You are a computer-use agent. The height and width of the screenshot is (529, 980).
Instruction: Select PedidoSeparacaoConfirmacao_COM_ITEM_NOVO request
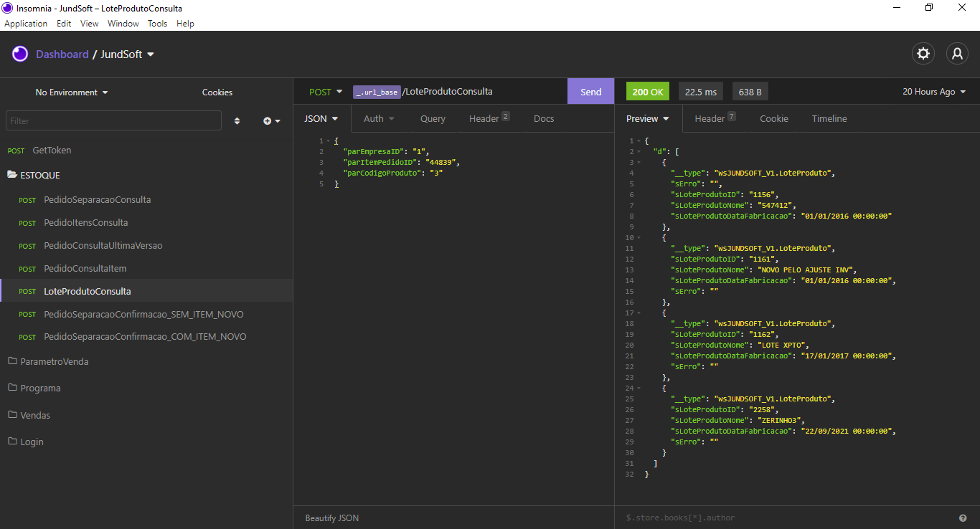146,336
